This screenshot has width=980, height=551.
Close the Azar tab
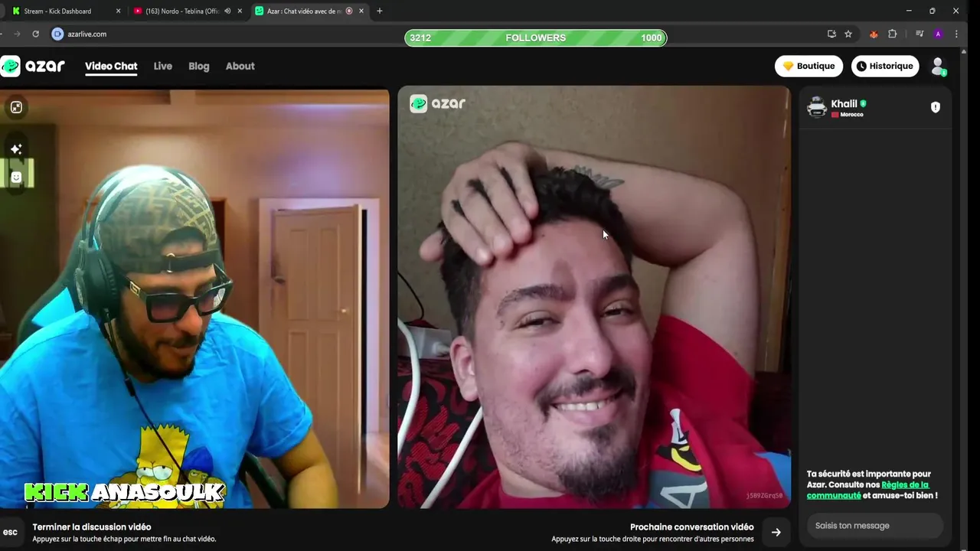tap(361, 11)
